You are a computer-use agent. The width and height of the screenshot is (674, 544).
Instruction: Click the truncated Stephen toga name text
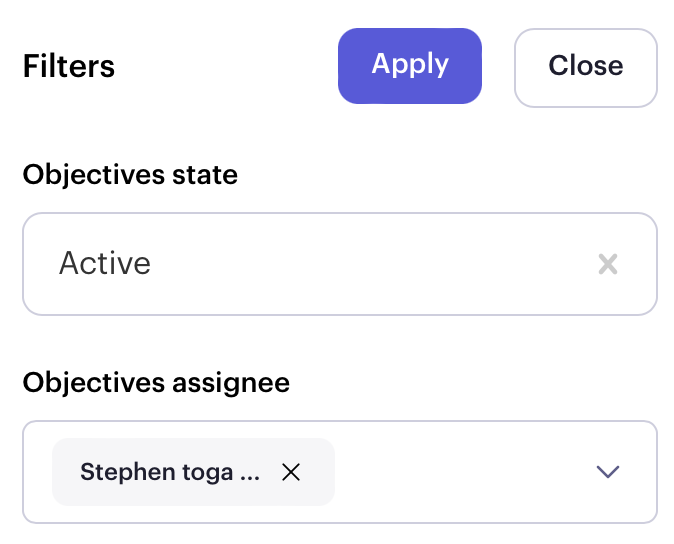click(x=170, y=472)
